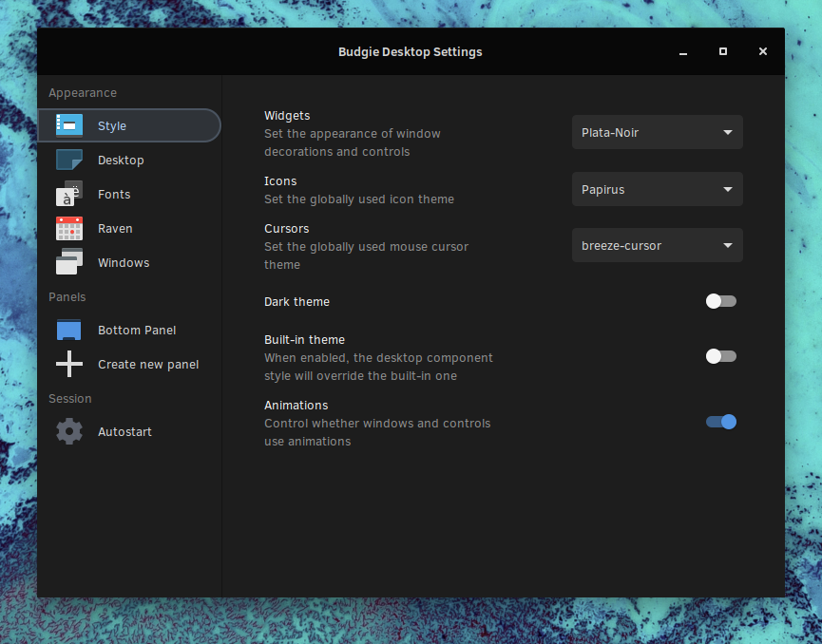Maximize the Budgie Desktop Settings window
Screen dimensions: 822x644
[x=723, y=51]
